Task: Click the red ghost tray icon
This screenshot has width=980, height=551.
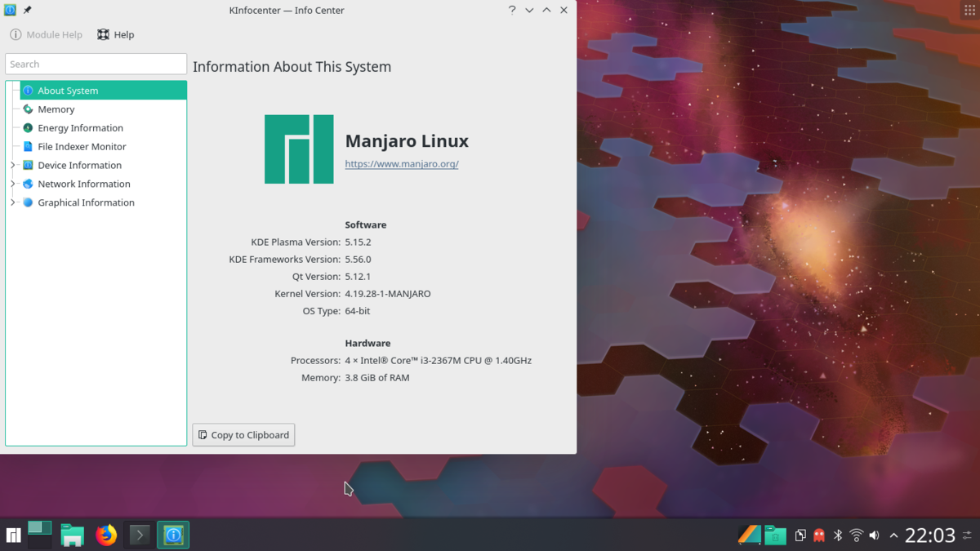Action: tap(819, 535)
